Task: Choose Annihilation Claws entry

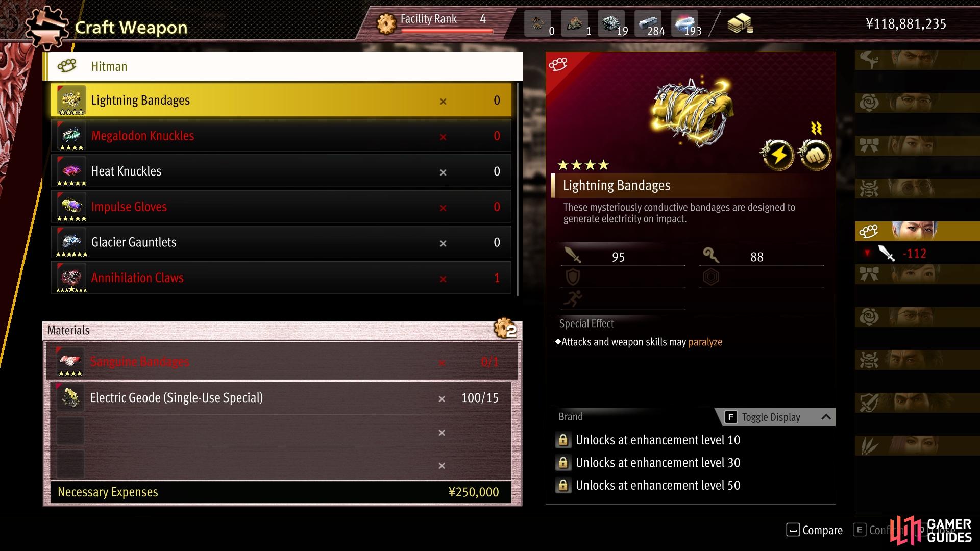Action: (281, 278)
